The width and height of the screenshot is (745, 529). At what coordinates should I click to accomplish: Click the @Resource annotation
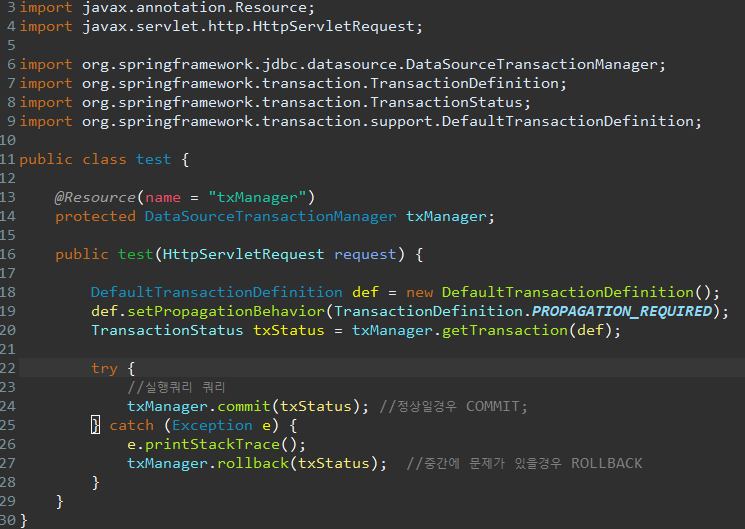(x=95, y=197)
